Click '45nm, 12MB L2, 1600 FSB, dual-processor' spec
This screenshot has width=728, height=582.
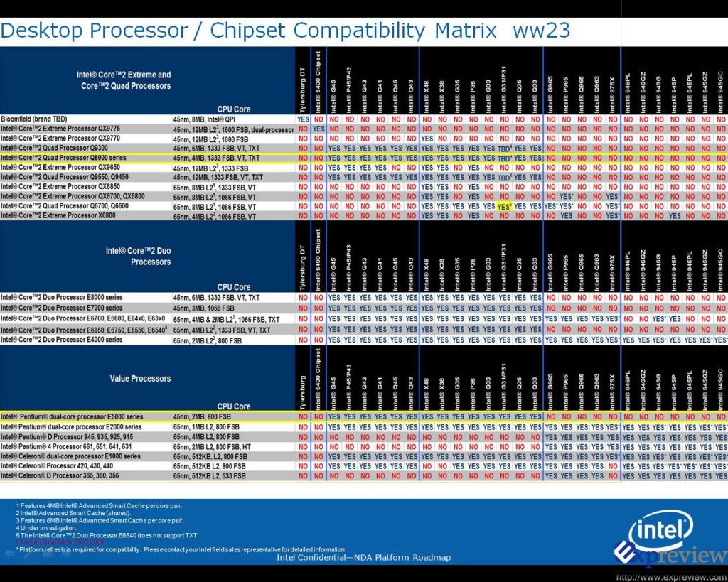coord(233,129)
